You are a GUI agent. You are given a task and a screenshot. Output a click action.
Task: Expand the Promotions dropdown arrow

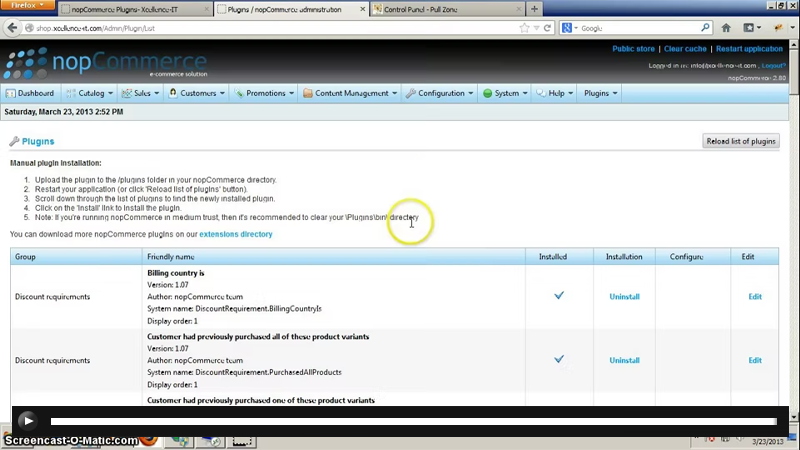point(291,93)
